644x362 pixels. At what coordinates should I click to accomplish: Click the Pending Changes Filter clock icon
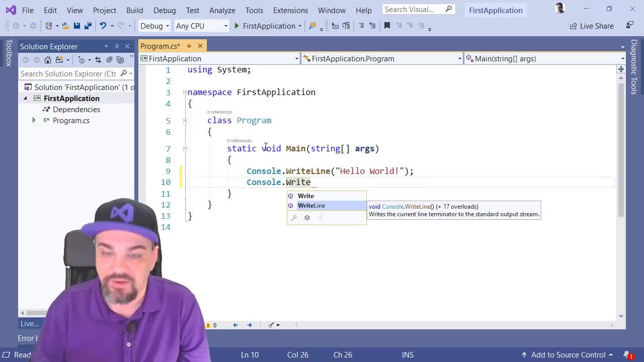(82, 60)
